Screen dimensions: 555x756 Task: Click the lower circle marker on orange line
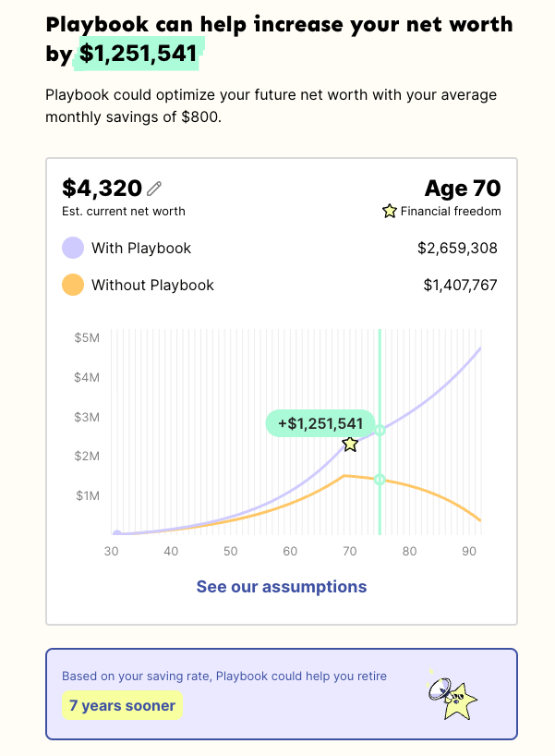pyautogui.click(x=380, y=480)
